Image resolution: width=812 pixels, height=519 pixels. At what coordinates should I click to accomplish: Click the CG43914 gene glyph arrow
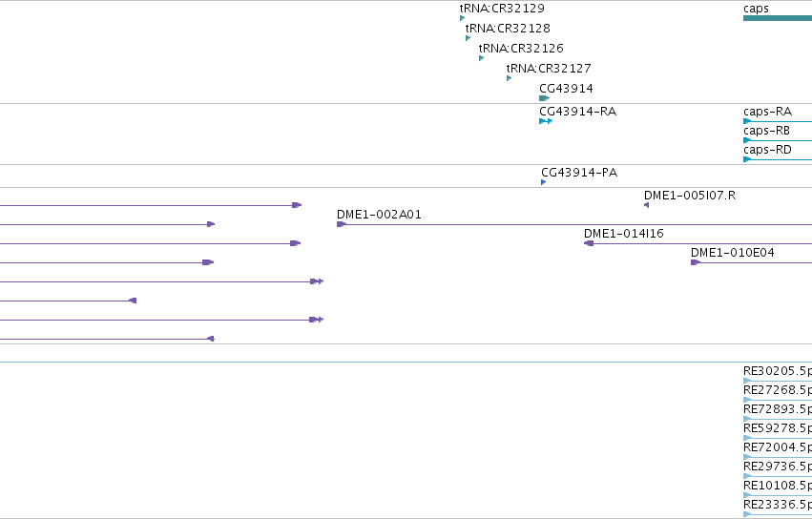pos(544,98)
